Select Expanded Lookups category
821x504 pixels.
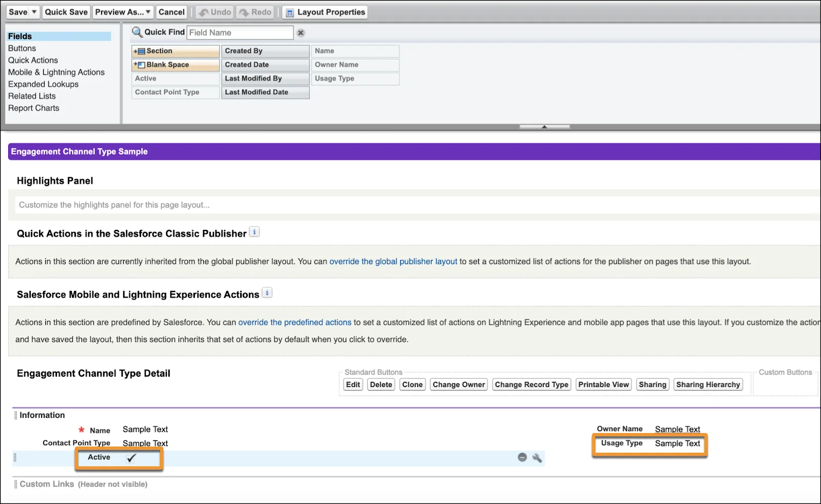pyautogui.click(x=43, y=84)
